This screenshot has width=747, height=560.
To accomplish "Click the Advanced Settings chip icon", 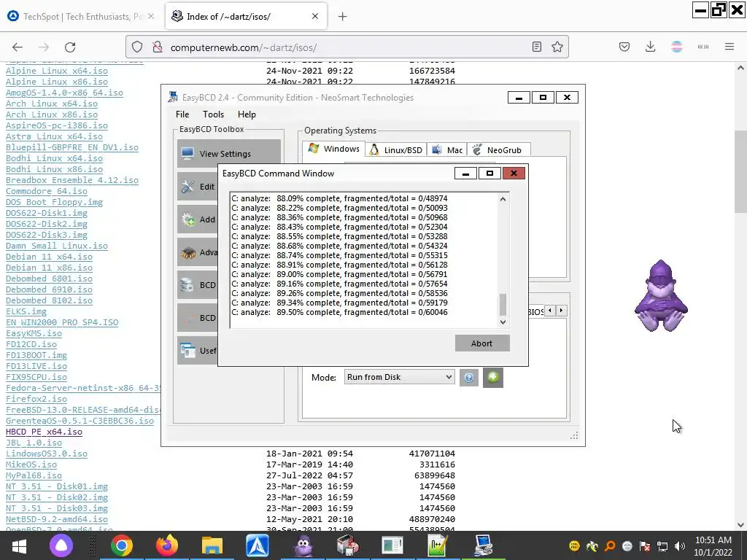I will pos(187,252).
